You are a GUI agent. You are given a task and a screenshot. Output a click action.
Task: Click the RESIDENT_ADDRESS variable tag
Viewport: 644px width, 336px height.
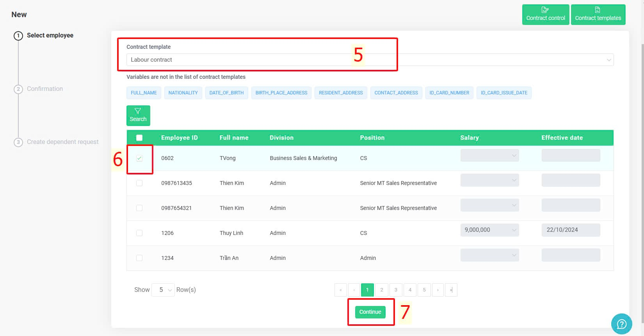pos(341,93)
